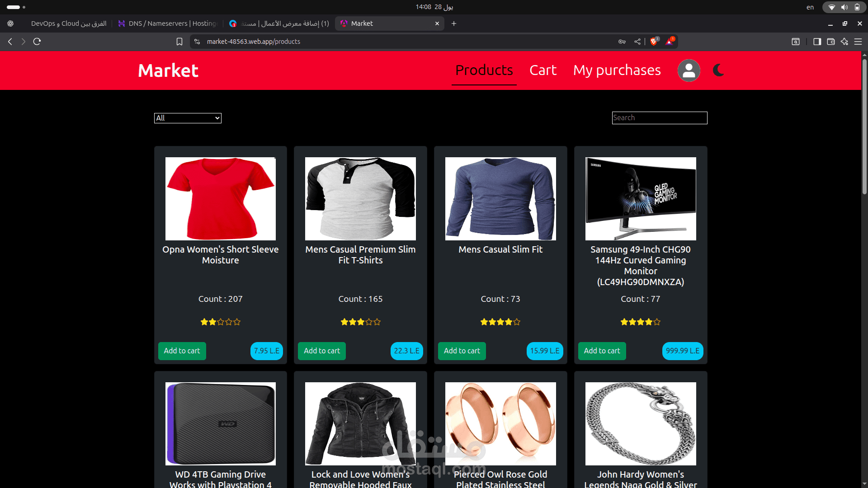Open system volume status icon

pyautogui.click(x=844, y=7)
